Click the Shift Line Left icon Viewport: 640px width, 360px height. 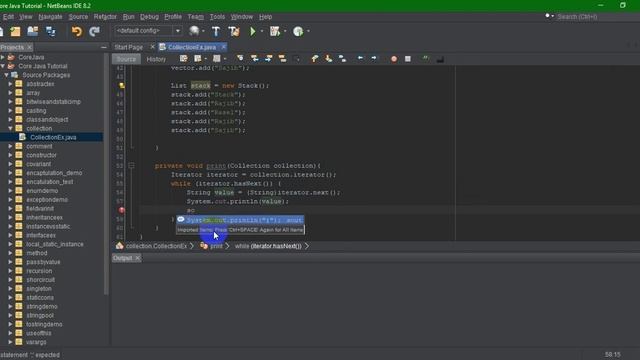coord(360,59)
